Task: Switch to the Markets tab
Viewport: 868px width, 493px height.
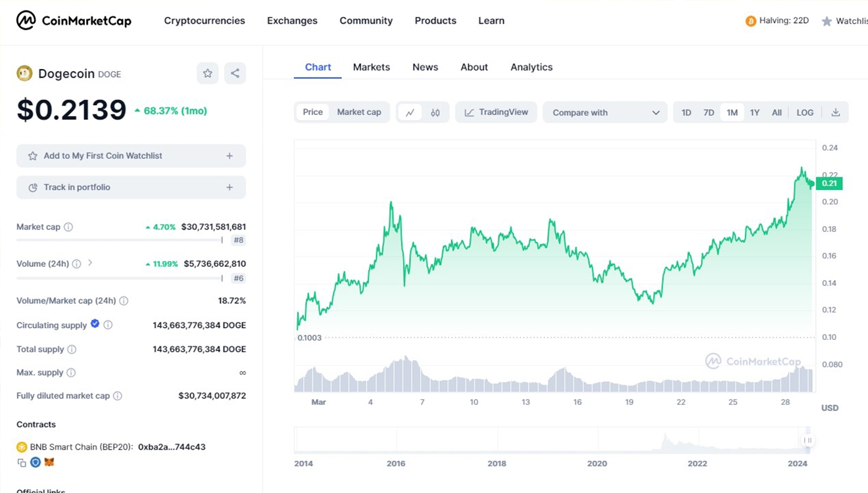Action: (x=371, y=67)
